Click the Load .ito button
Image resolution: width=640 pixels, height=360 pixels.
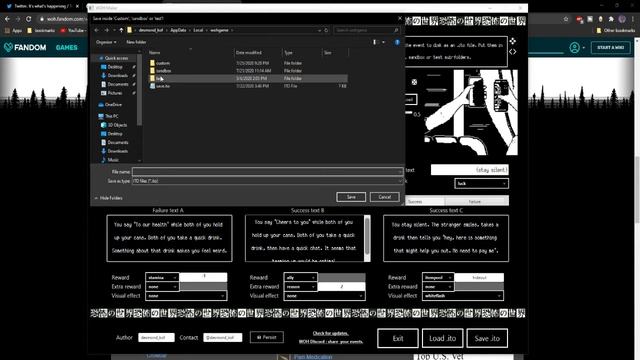pyautogui.click(x=442, y=338)
